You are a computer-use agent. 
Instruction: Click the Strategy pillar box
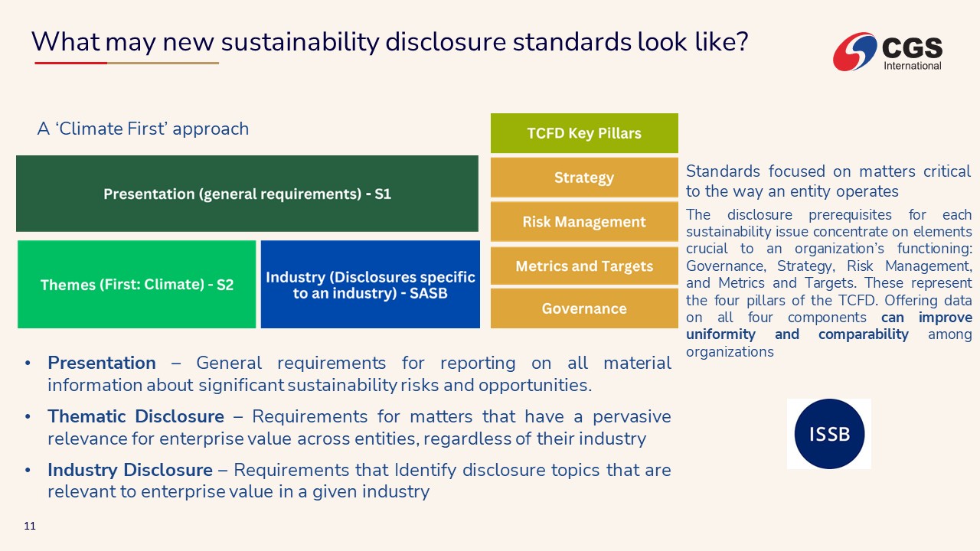pyautogui.click(x=584, y=178)
